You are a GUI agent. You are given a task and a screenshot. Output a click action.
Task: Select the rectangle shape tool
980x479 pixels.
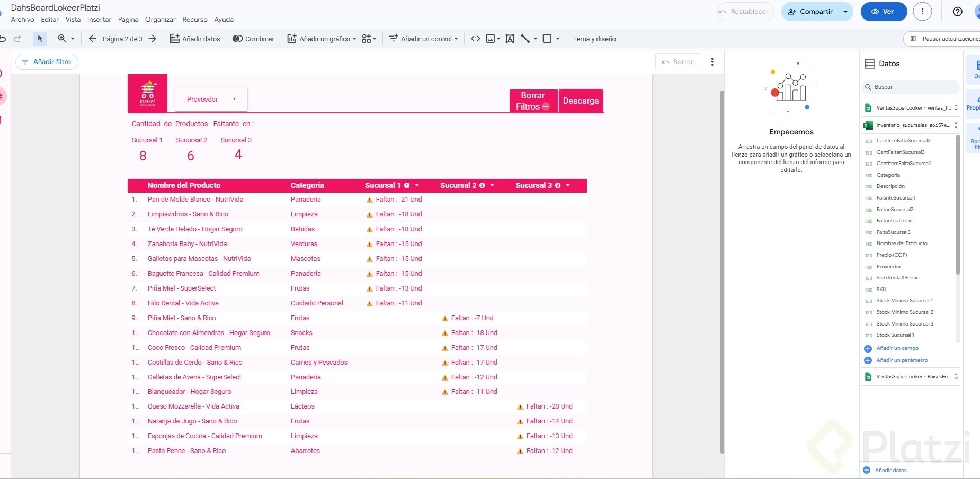tap(547, 39)
